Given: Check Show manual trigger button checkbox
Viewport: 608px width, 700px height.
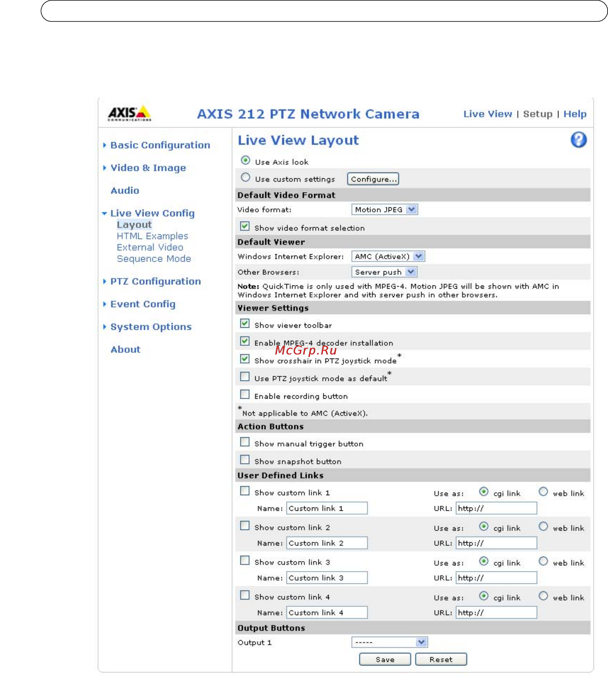Looking at the screenshot, I should 245,442.
